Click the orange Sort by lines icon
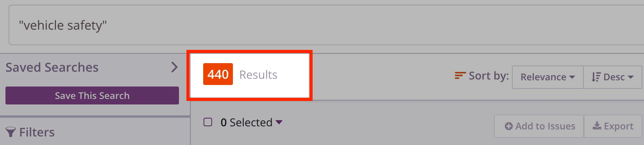This screenshot has width=644, height=145. pos(460,76)
